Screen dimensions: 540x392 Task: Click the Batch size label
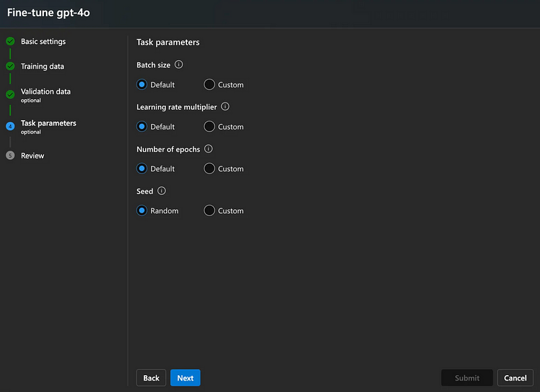tap(153, 65)
